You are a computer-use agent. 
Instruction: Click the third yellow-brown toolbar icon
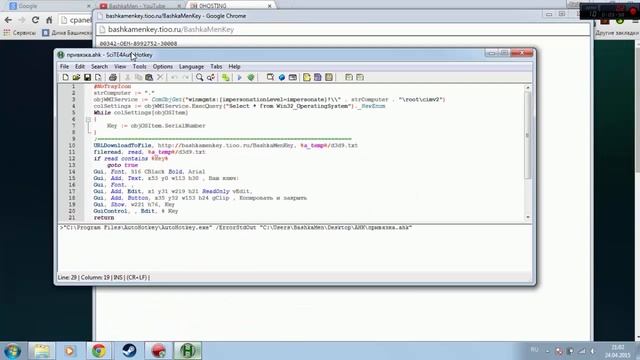point(329,77)
